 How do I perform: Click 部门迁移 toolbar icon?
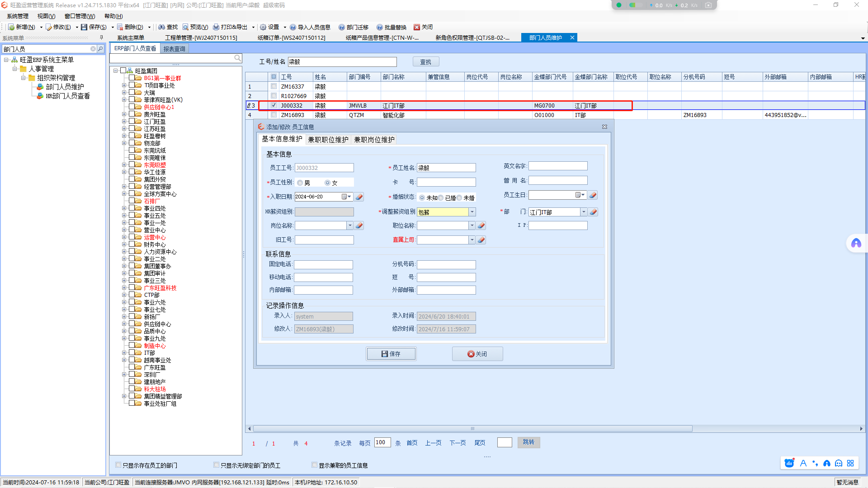tap(342, 27)
